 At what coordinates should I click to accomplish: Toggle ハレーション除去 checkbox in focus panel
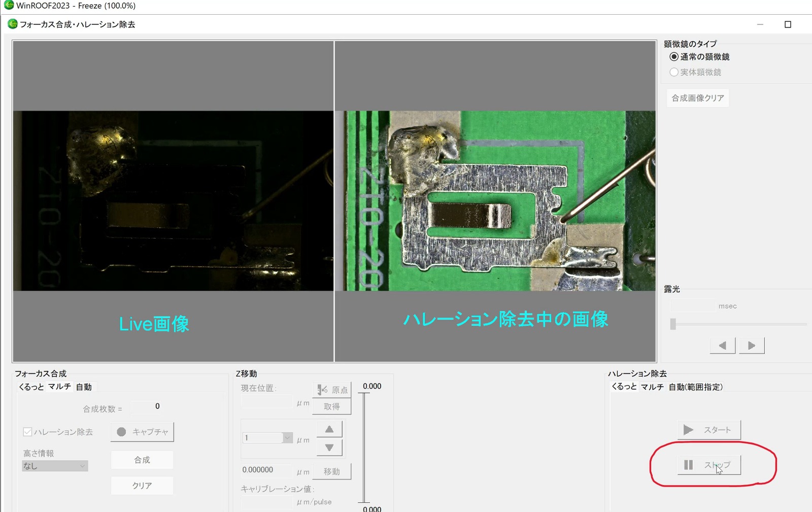(x=28, y=432)
